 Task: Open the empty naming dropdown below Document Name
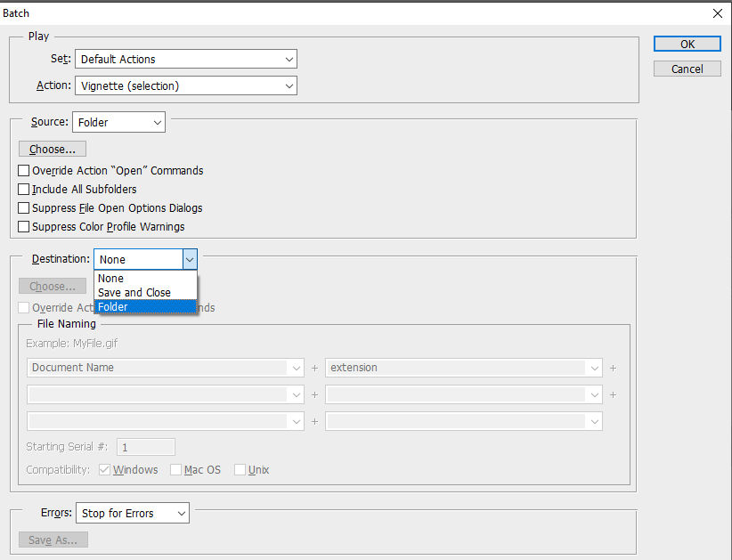(x=166, y=394)
